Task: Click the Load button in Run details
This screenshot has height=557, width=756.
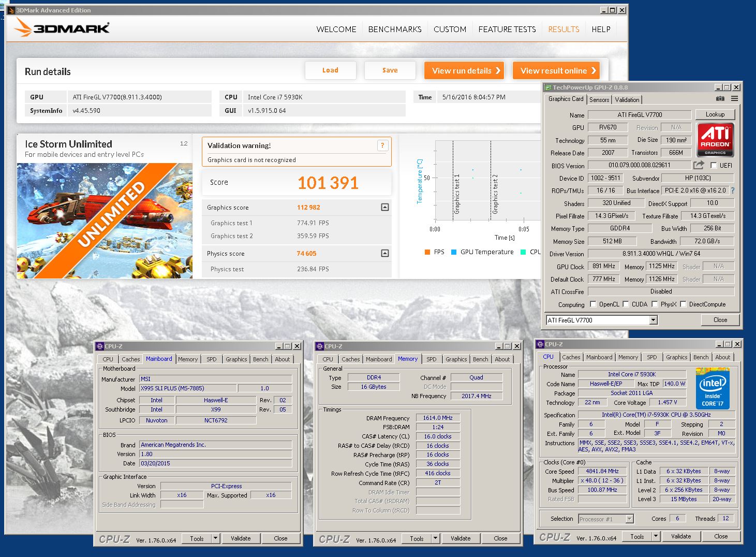Action: pyautogui.click(x=330, y=70)
